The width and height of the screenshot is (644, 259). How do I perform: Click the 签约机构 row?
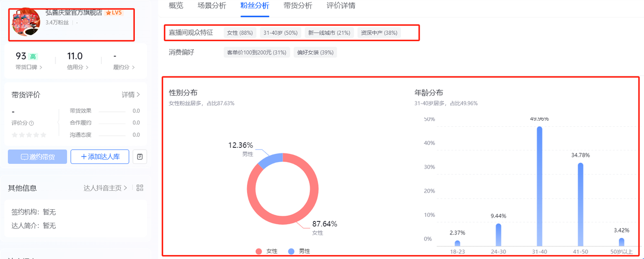33,212
